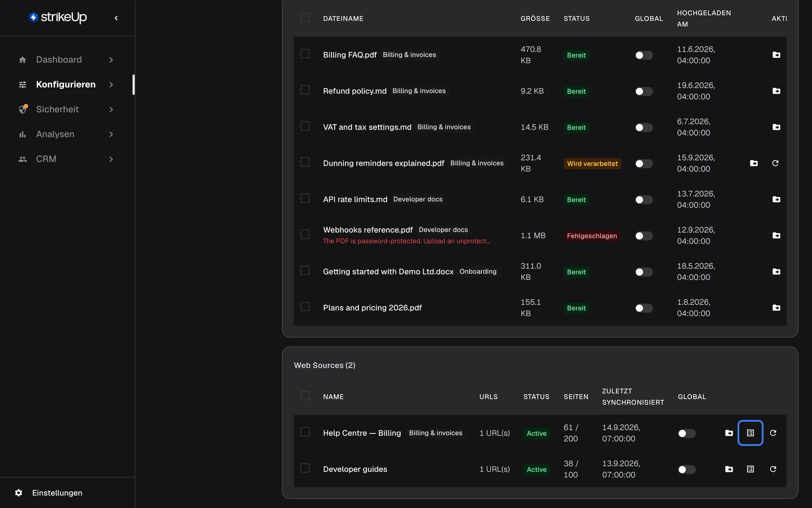
Task: Check the box for API rate limits.md
Action: (305, 198)
